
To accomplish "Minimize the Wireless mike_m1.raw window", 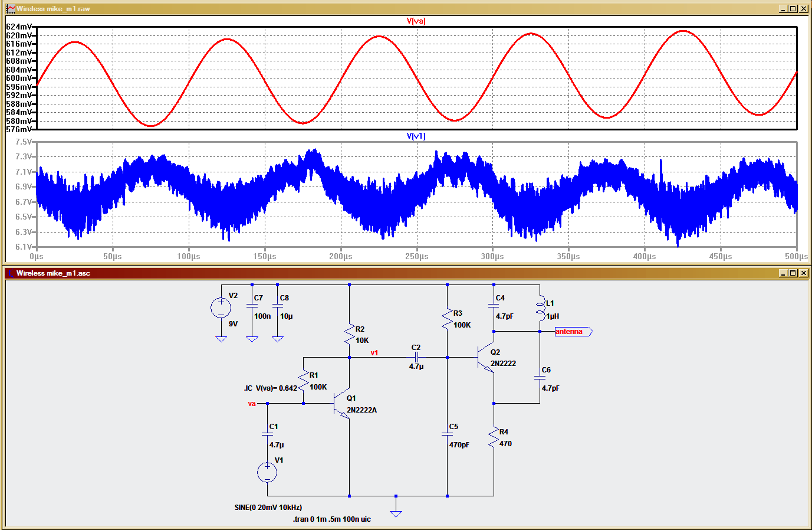I will pyautogui.click(x=783, y=9).
